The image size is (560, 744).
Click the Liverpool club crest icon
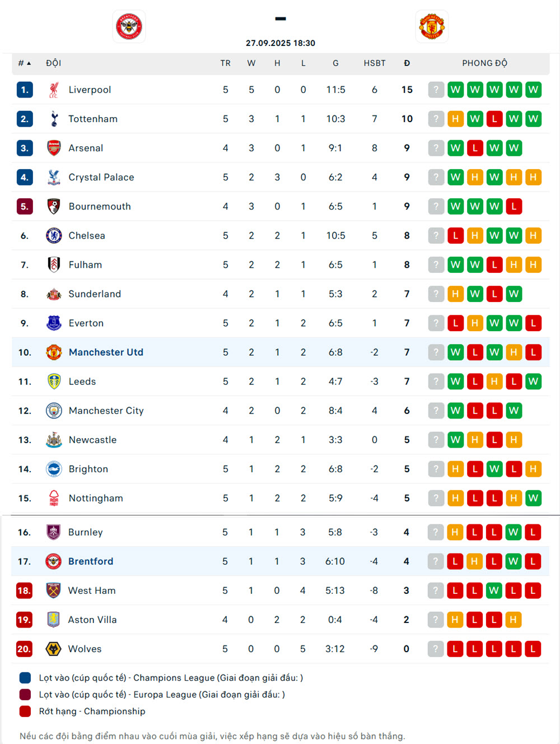click(x=54, y=90)
